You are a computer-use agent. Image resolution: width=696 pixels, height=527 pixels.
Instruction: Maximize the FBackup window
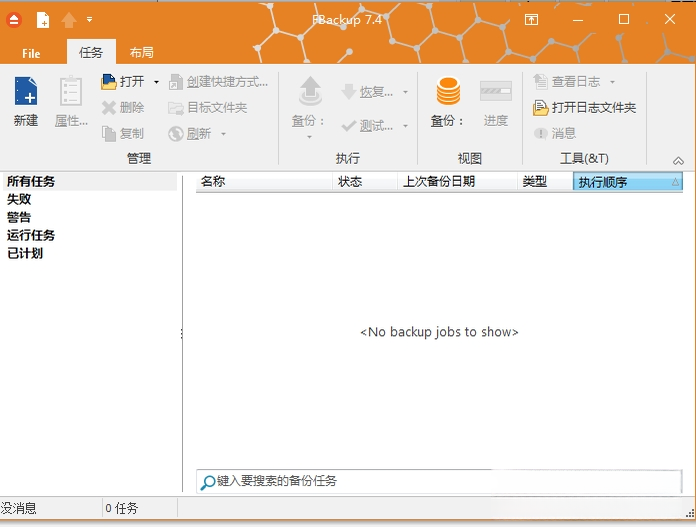coord(624,19)
